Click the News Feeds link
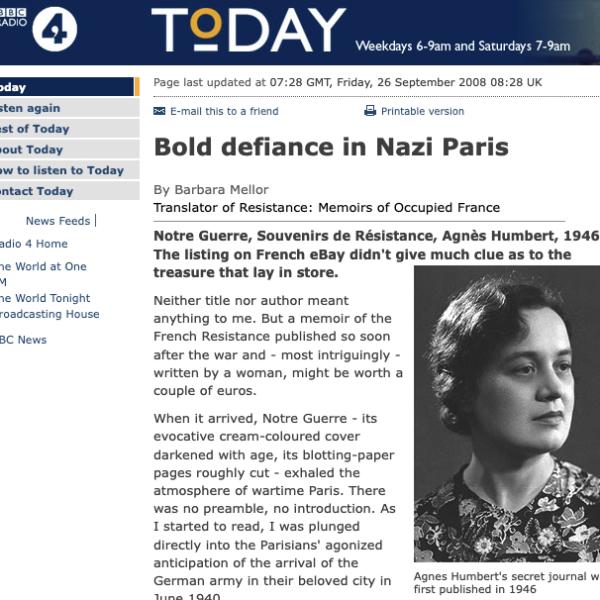The width and height of the screenshot is (600, 600). pos(58,221)
